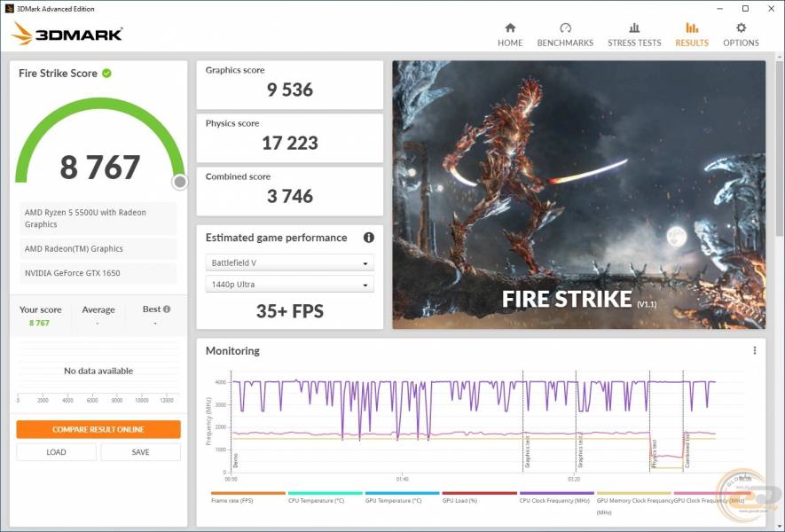
Task: Click the Save button
Action: click(141, 452)
